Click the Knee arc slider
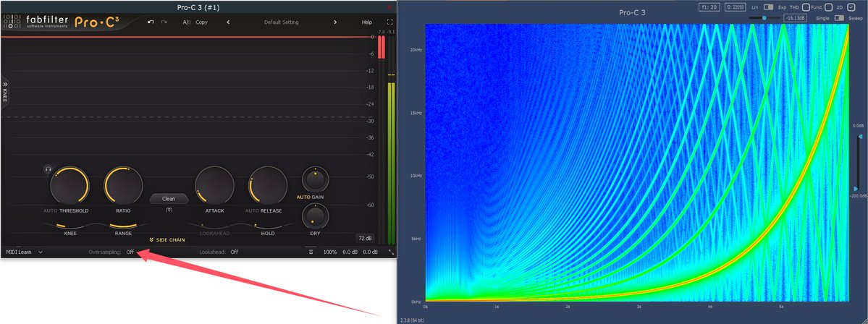This screenshot has width=868, height=324. (69, 226)
